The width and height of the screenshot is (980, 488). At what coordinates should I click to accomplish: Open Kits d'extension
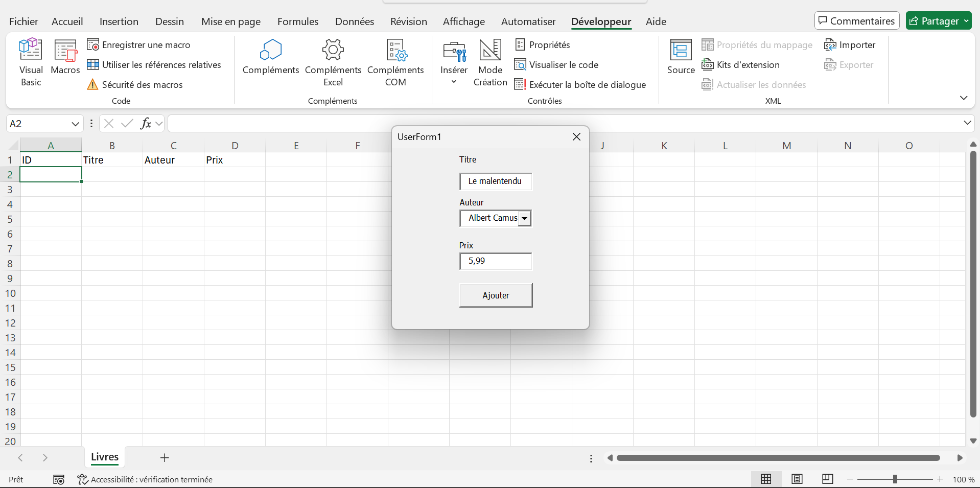coord(741,65)
